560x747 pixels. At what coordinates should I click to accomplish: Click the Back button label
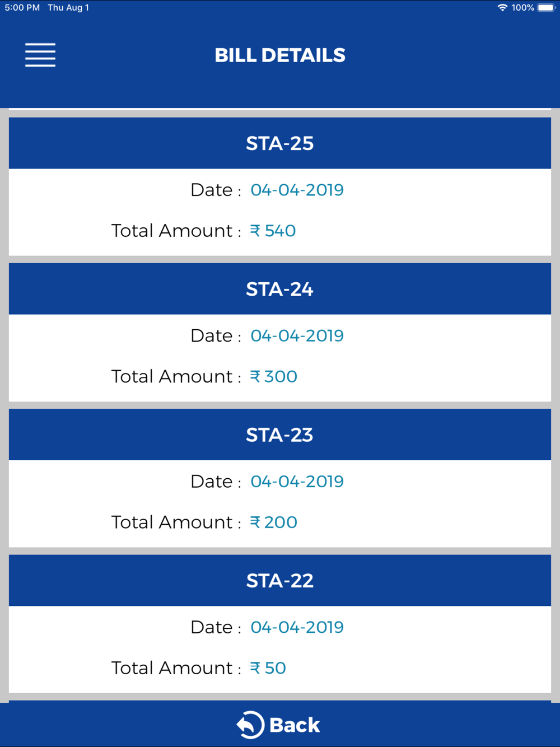[295, 725]
